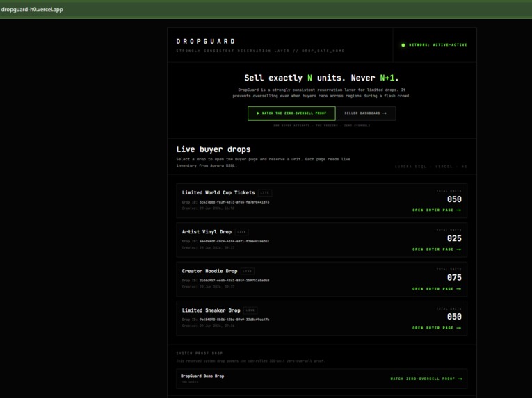Select the Limited World Cup Tickets title
Screen dimensions: 532x398
point(218,192)
